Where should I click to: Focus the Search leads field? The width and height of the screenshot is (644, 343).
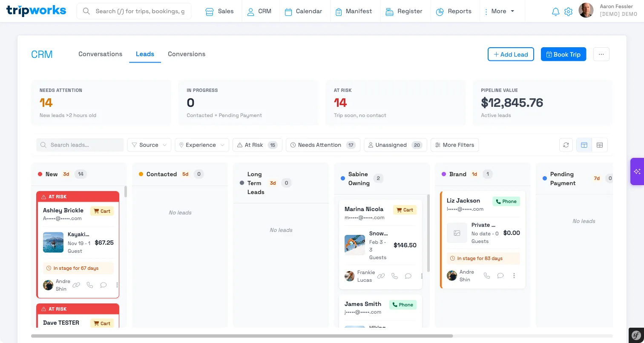(x=80, y=145)
